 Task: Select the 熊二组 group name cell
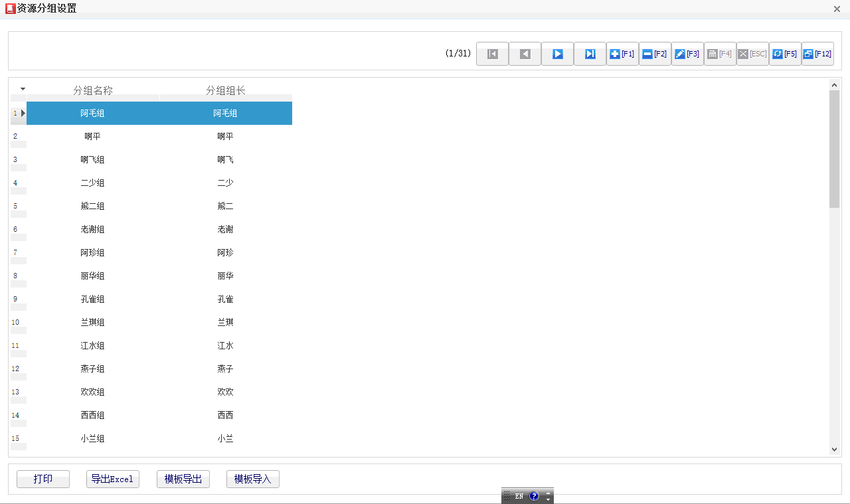coord(93,206)
